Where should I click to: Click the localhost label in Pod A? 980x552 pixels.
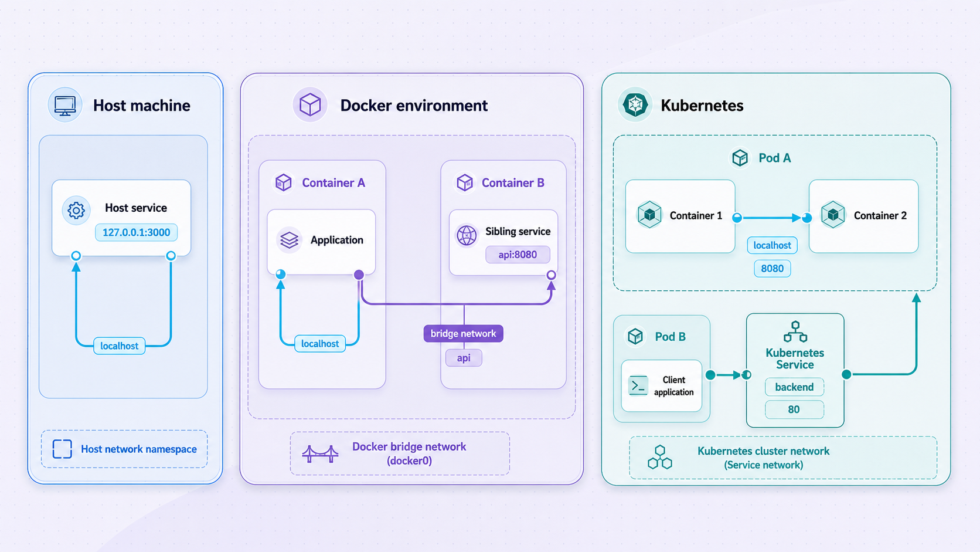772,245
